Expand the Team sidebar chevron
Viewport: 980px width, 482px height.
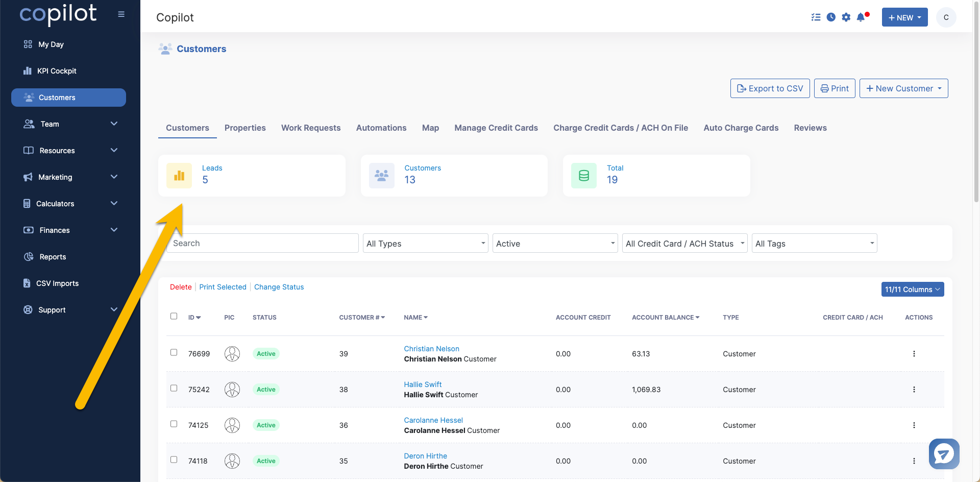coord(114,124)
